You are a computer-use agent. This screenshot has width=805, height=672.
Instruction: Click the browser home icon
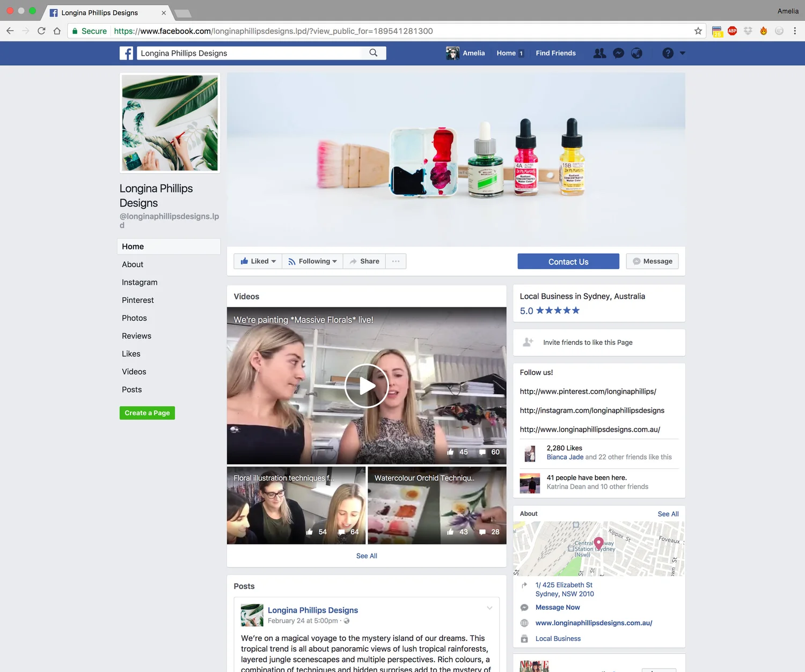[x=57, y=31]
